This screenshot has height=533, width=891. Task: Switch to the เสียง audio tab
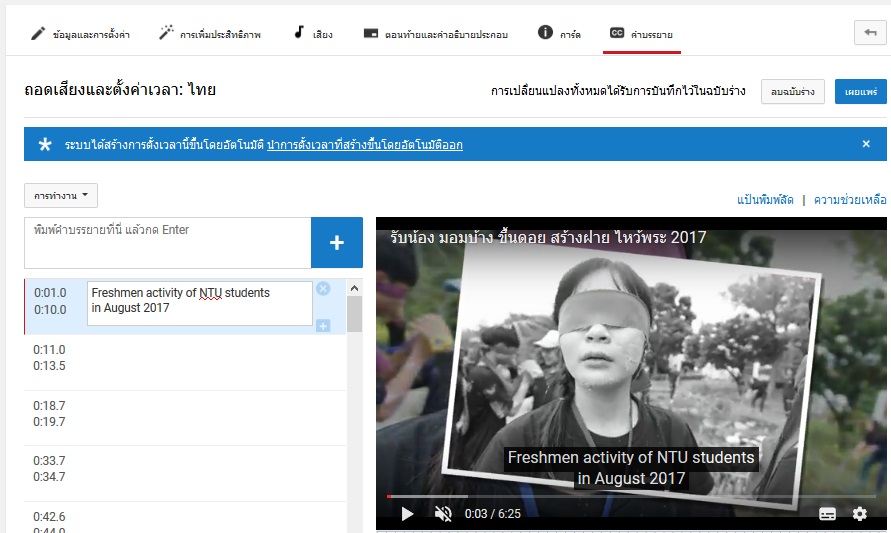point(313,34)
